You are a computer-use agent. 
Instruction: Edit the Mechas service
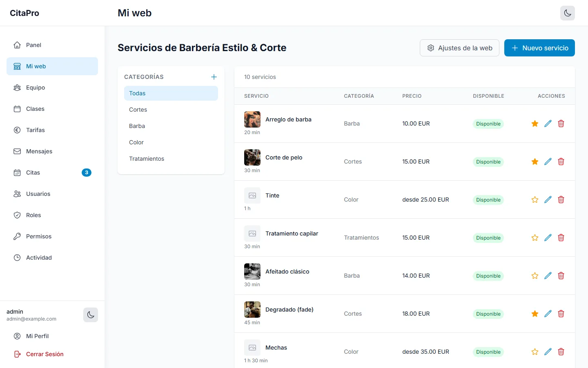pos(548,352)
